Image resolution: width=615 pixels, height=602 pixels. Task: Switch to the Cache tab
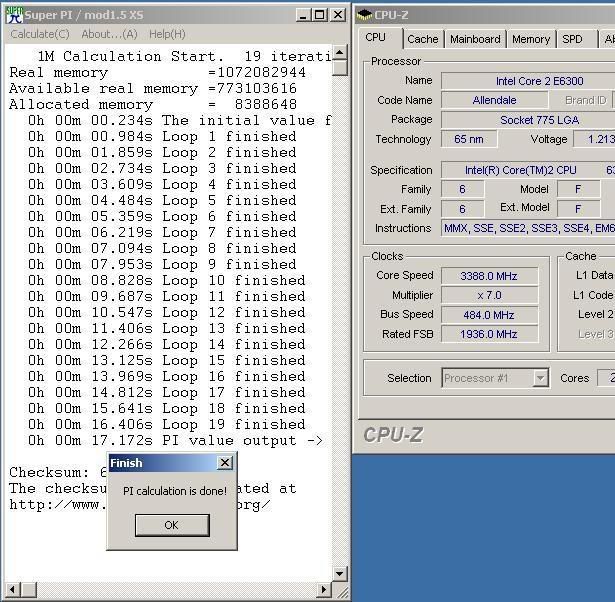[422, 39]
